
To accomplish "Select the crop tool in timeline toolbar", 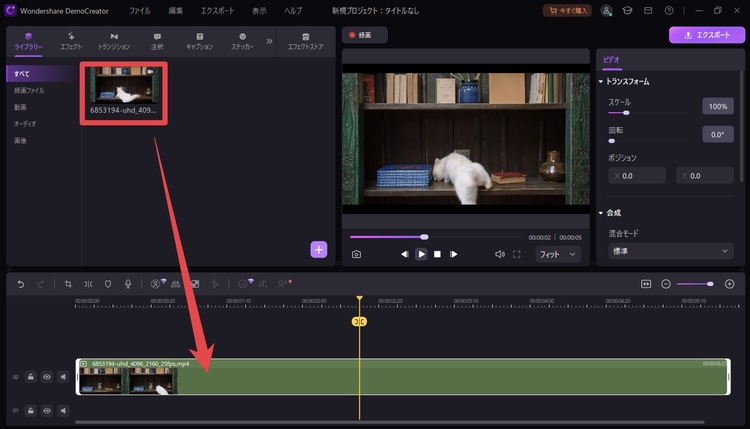I will tap(68, 284).
